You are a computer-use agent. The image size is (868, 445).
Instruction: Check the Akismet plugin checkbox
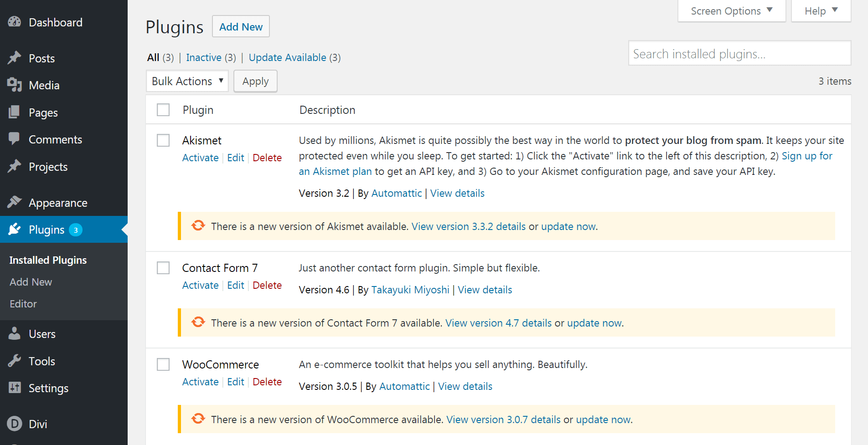(x=163, y=140)
